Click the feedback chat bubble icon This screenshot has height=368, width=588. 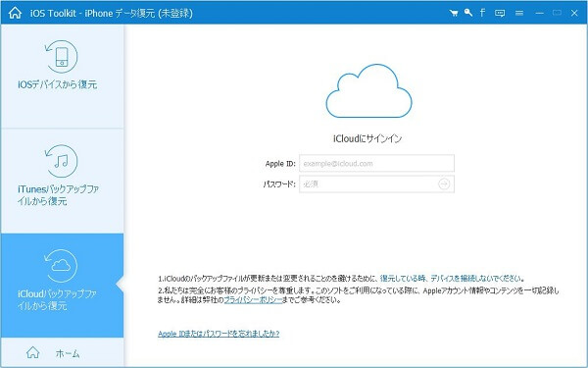tap(500, 13)
